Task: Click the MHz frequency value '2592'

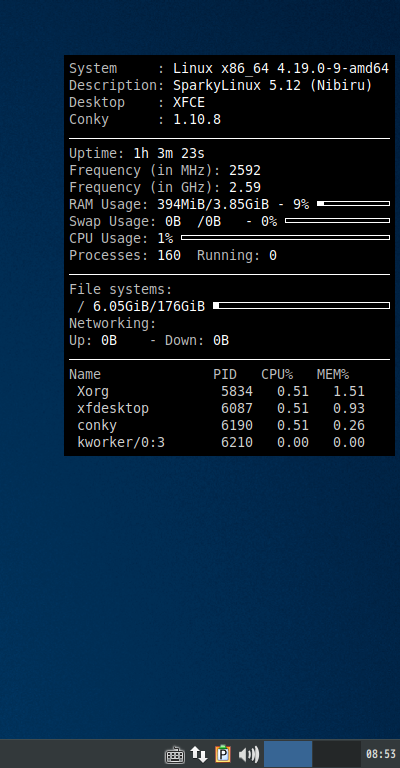Action: [245, 170]
